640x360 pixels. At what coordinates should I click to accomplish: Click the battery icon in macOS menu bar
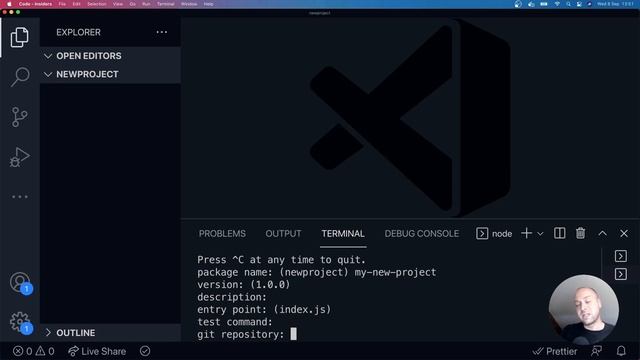click(544, 4)
